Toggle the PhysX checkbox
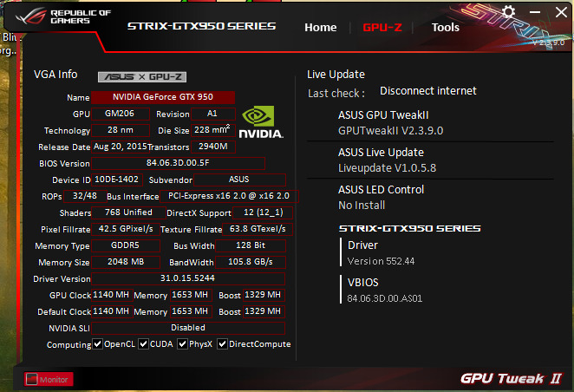 tap(182, 344)
